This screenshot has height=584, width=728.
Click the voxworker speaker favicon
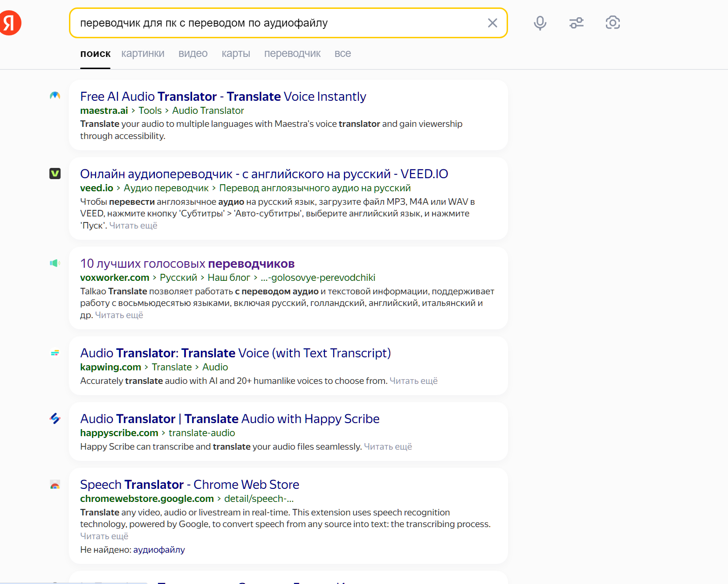(55, 263)
